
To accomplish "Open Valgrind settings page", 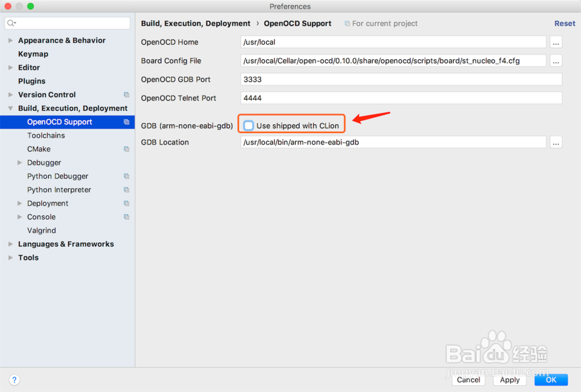I will [x=41, y=231].
